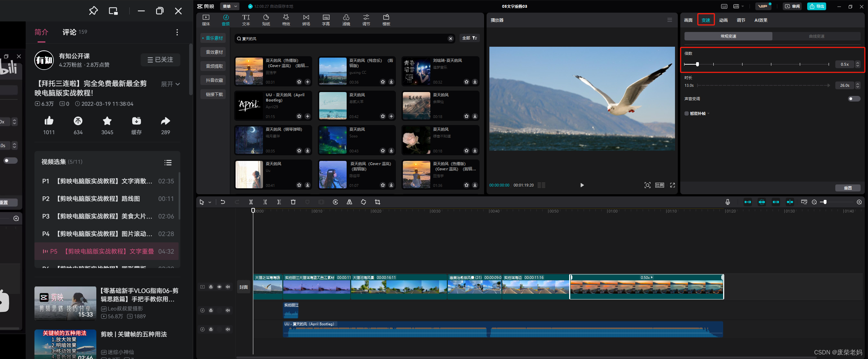
Task: Lock the main video track
Action: click(x=211, y=287)
